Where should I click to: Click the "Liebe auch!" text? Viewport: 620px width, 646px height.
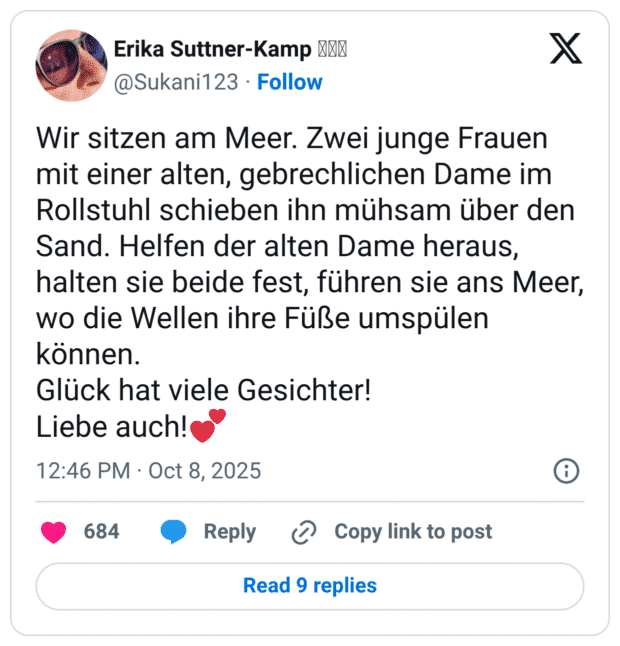[112, 426]
